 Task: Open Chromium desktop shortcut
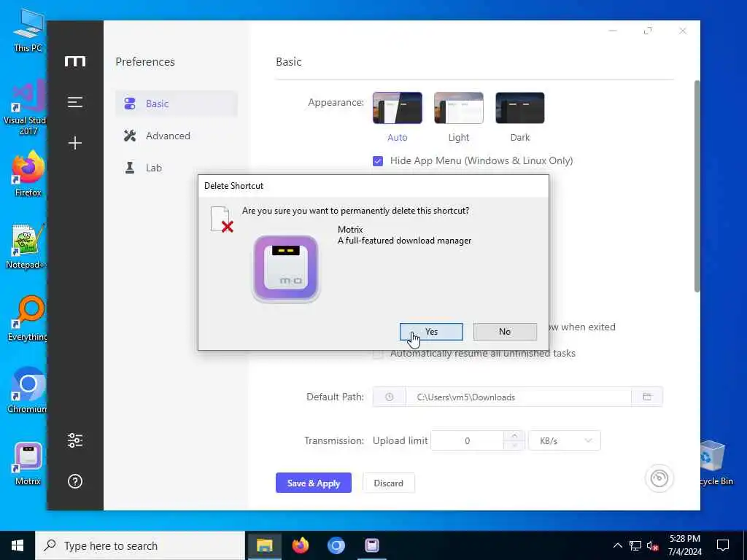27,391
